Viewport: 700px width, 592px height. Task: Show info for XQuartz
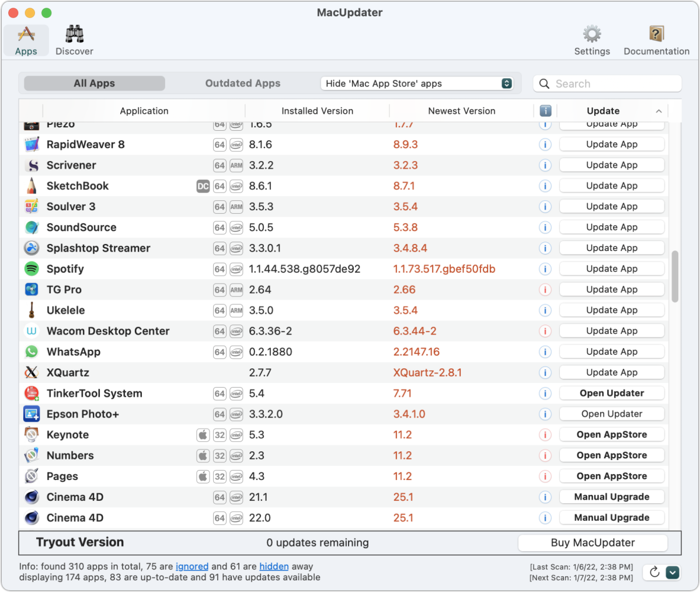pos(545,372)
